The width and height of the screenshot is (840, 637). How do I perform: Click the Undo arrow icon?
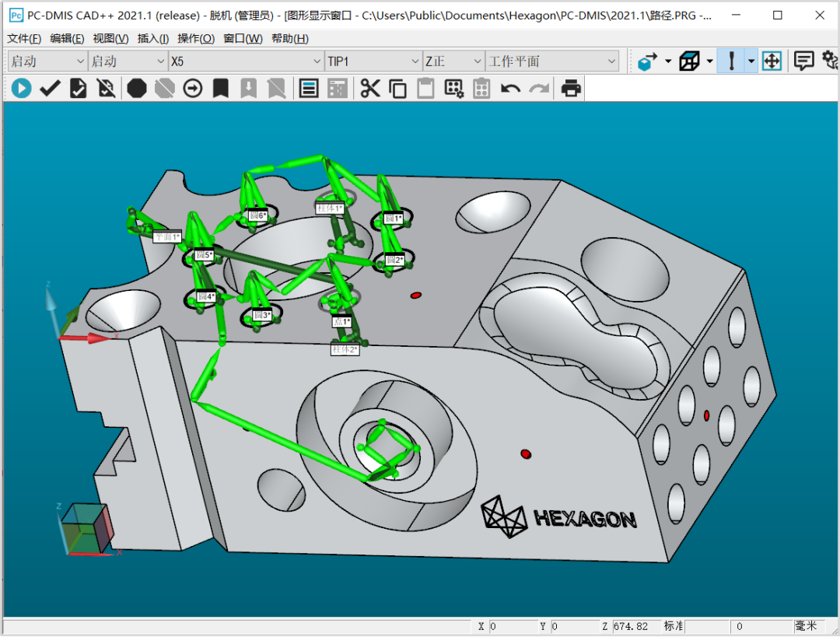point(510,89)
